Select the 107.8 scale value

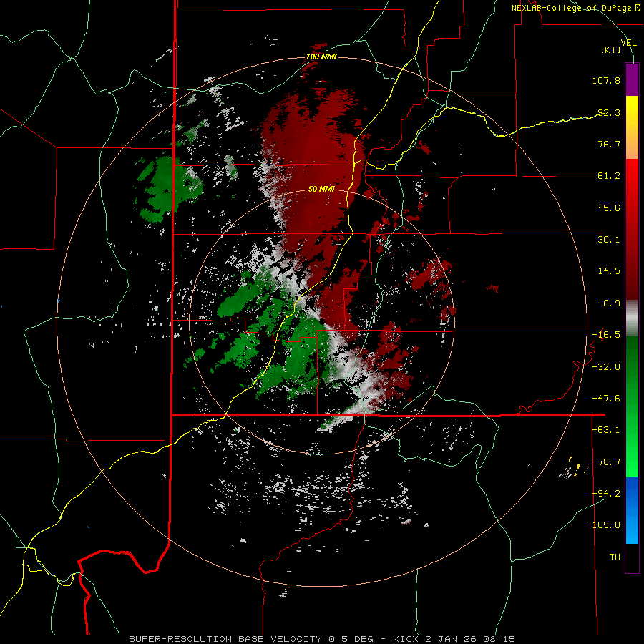pos(606,80)
